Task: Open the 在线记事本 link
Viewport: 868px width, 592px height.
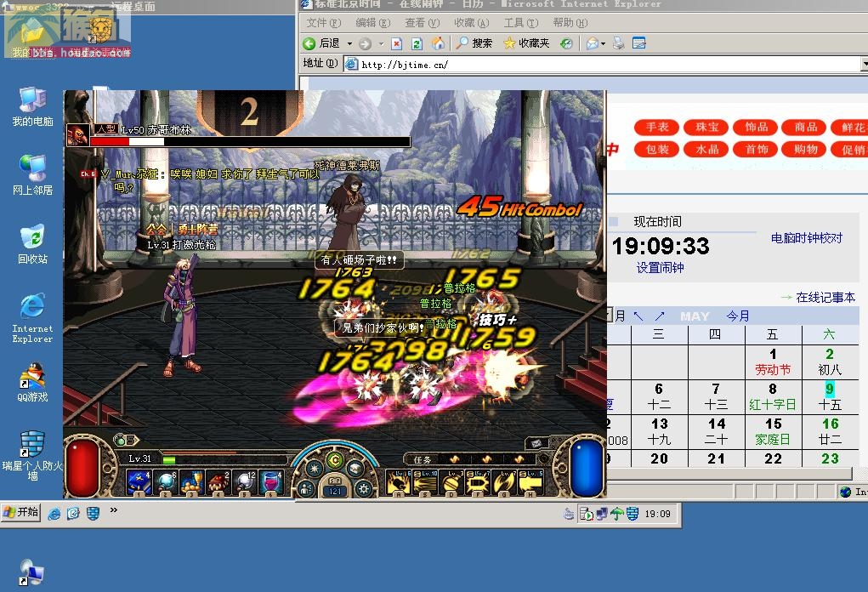Action: (825, 298)
